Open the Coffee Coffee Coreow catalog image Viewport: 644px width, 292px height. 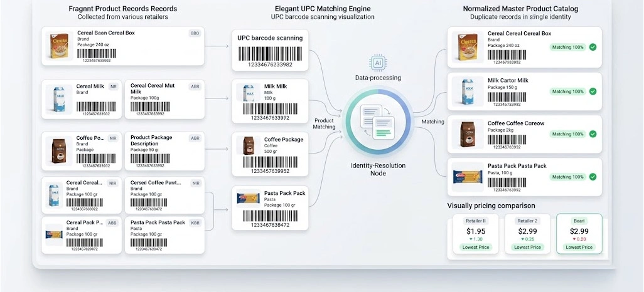468,134
